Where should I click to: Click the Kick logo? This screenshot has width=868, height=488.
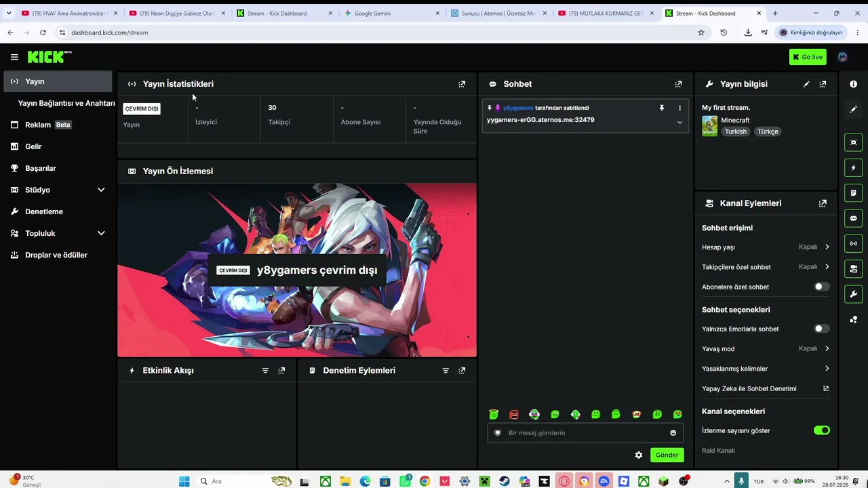[x=50, y=57]
